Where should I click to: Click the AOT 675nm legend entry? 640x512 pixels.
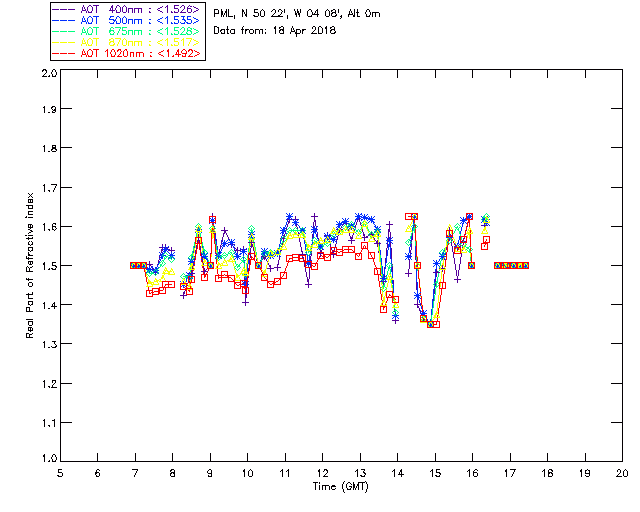[x=127, y=31]
